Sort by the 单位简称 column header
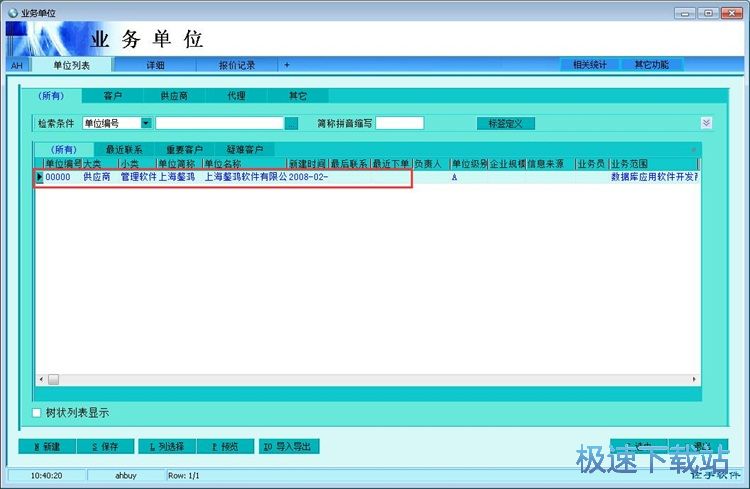 180,164
